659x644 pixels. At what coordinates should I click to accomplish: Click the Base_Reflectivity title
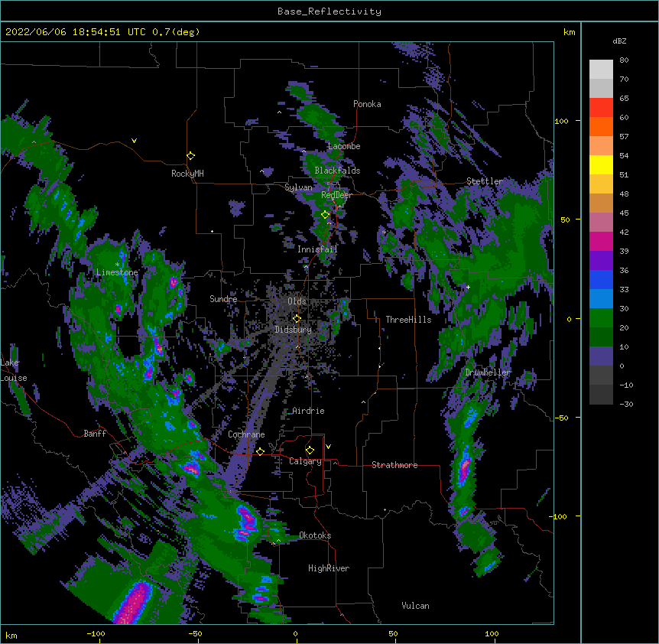coord(329,11)
